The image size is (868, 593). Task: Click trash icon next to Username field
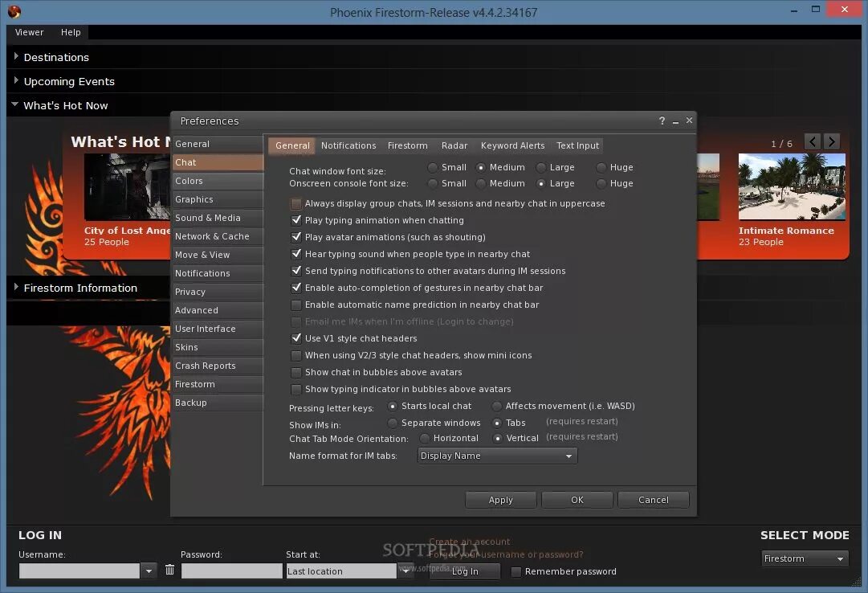coord(170,570)
